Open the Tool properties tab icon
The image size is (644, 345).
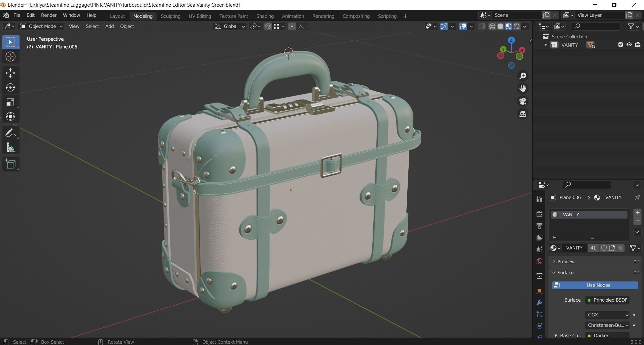(539, 199)
